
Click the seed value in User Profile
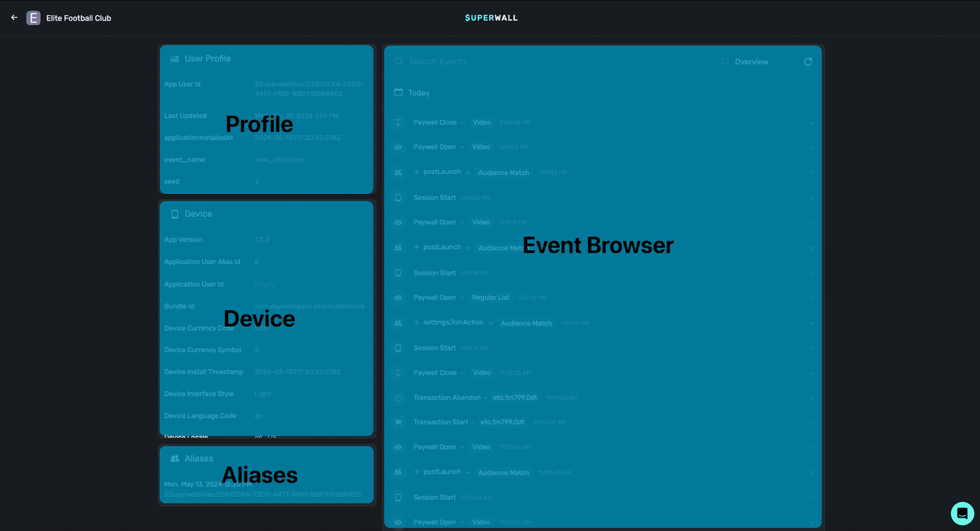(x=257, y=182)
